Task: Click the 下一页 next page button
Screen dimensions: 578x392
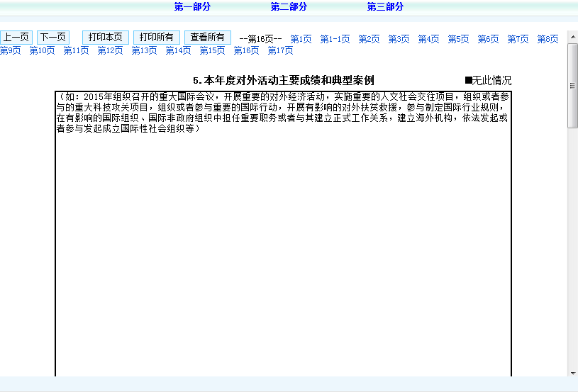Action: point(53,37)
